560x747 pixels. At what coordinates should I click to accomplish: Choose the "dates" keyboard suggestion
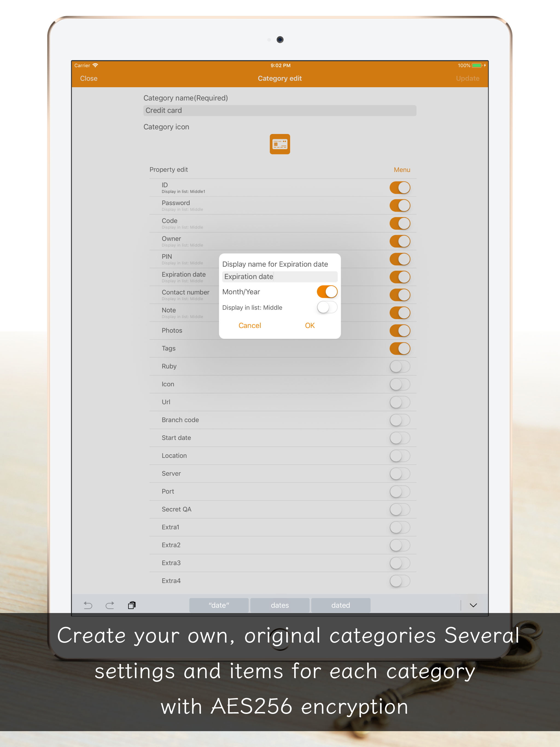(280, 605)
